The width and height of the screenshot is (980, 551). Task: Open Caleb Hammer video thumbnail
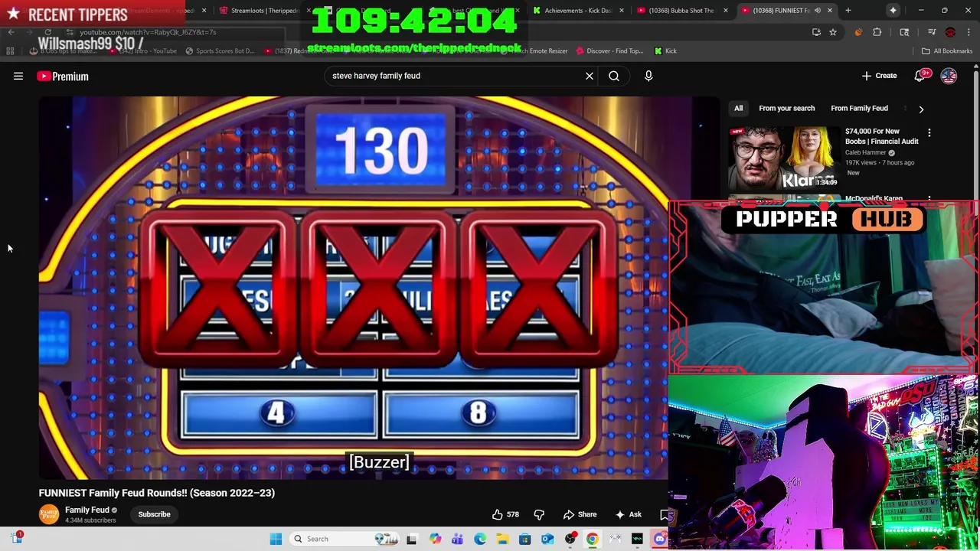(x=784, y=158)
